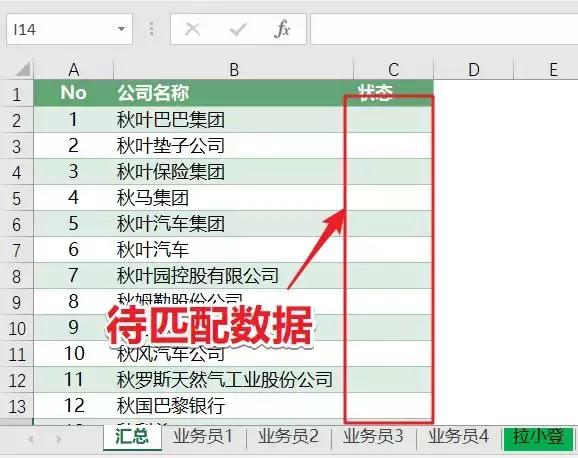Switch to the 汇总 sheet tab
578x458 pixels.
[132, 437]
